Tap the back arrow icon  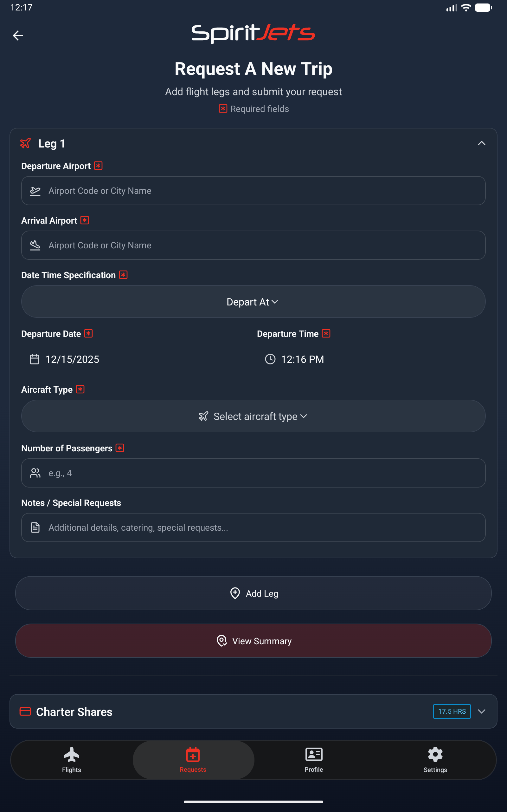click(18, 35)
